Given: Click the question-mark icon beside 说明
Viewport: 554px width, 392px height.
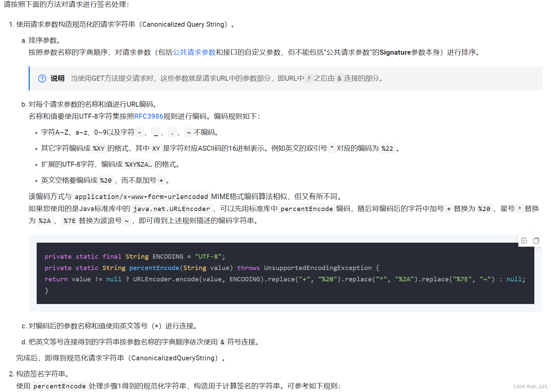Looking at the screenshot, I should coord(42,78).
